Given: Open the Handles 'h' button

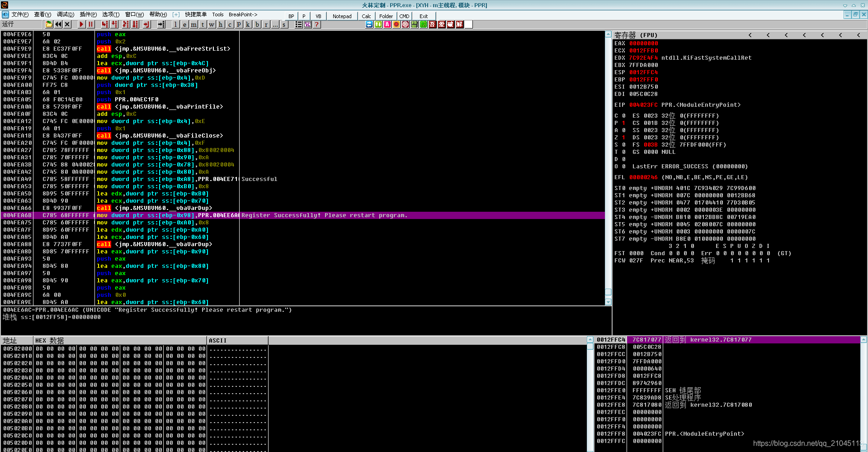Looking at the screenshot, I should point(221,24).
